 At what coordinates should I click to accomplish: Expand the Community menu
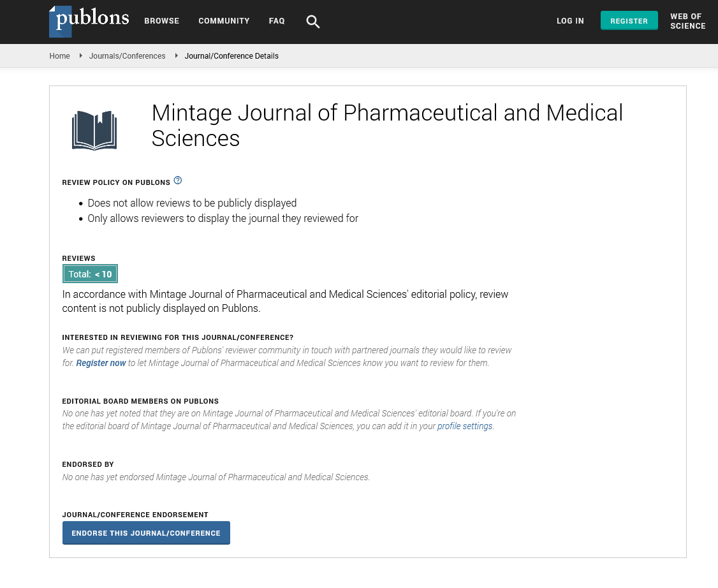click(x=224, y=21)
